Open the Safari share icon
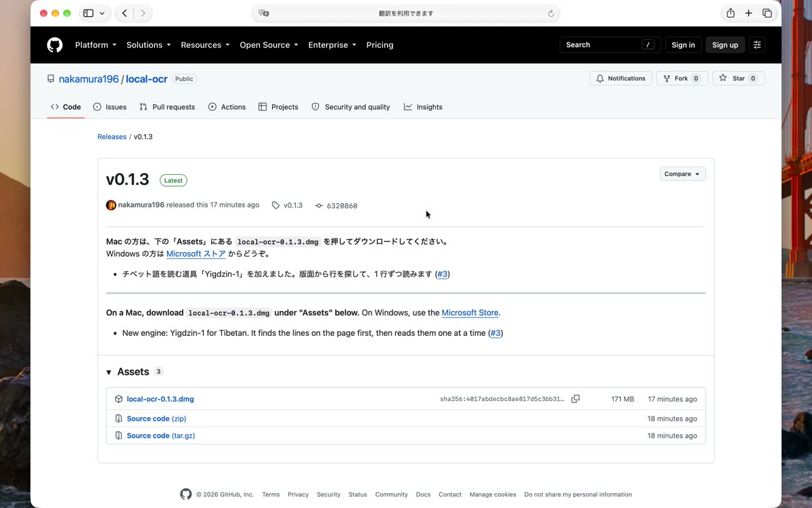Viewport: 812px width, 508px height. (730, 13)
